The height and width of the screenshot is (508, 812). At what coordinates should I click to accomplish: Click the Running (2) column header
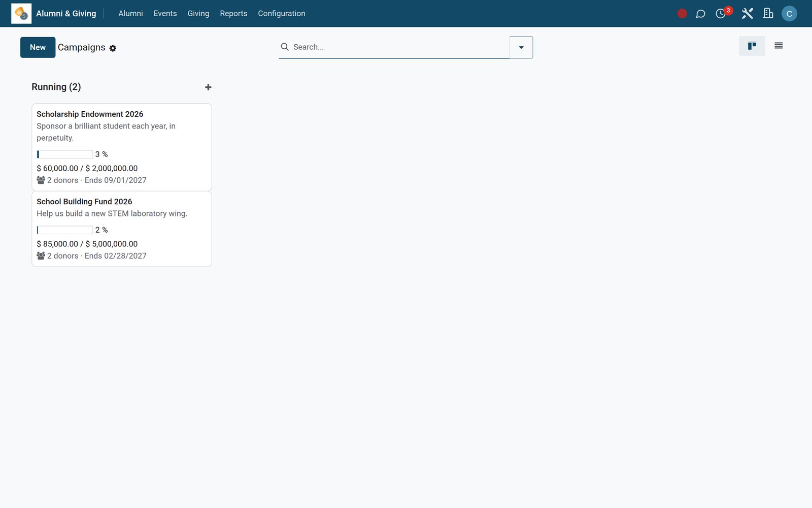click(56, 87)
